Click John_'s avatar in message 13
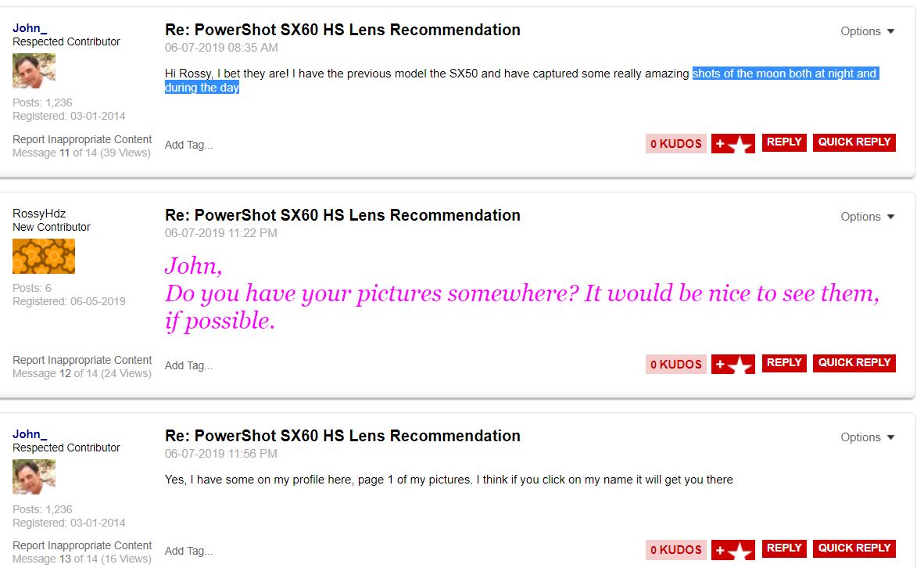The image size is (924, 568). [34, 476]
